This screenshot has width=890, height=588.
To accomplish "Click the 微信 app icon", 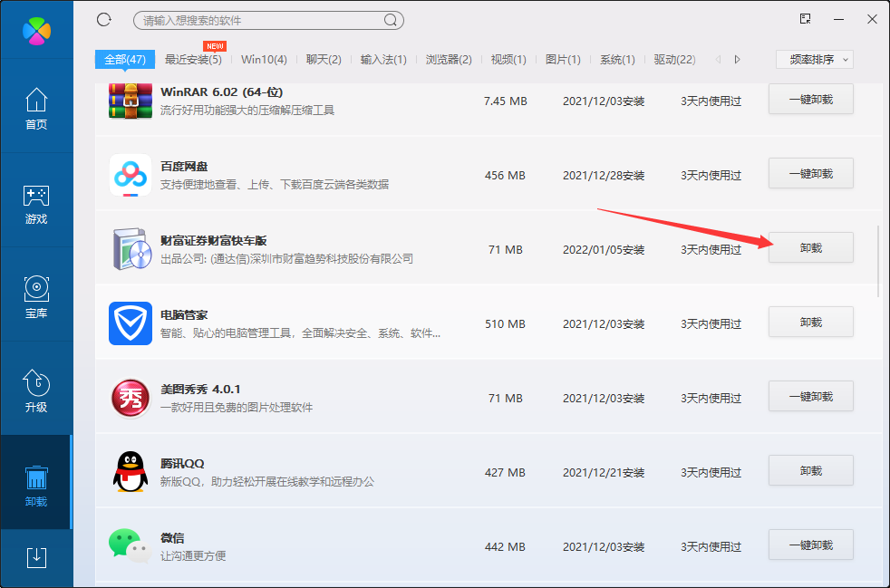I will click(x=130, y=545).
